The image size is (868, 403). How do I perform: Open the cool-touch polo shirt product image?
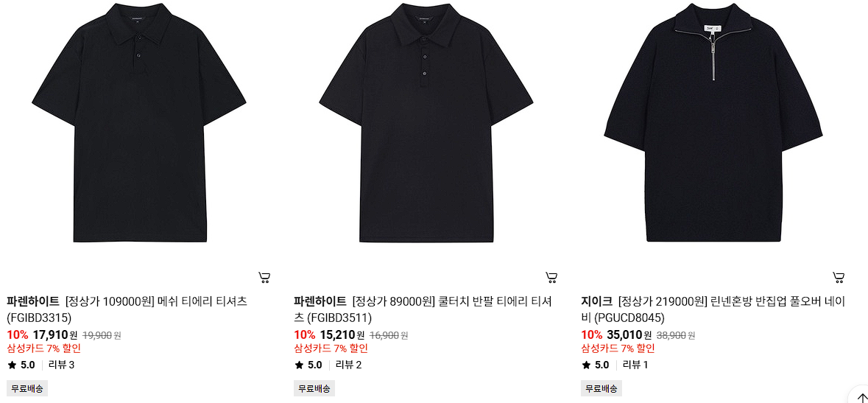click(426, 122)
